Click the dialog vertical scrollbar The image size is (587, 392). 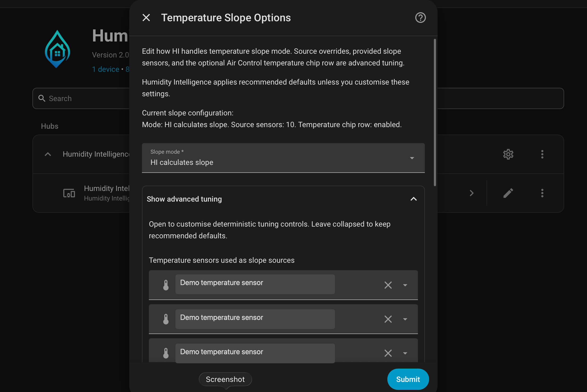click(x=435, y=112)
